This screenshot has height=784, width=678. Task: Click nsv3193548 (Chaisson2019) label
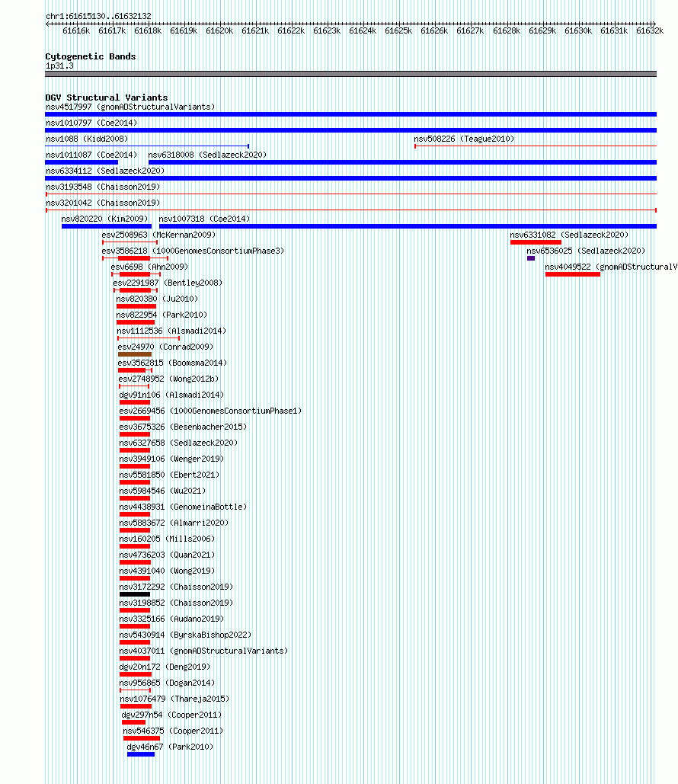(103, 187)
